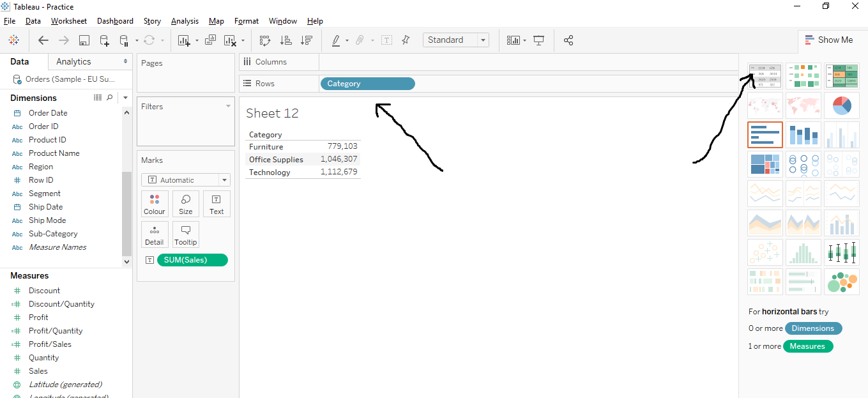This screenshot has width=868, height=398.
Task: Click the Share workbook icon
Action: coord(568,40)
